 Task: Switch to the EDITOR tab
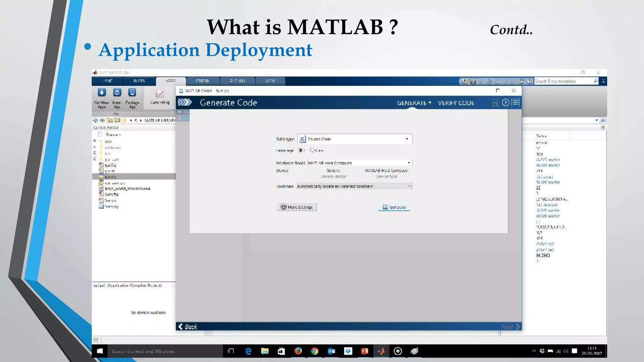[x=203, y=81]
